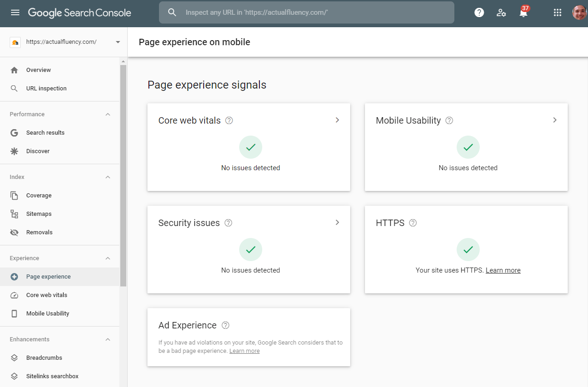Open Removals page
The image size is (588, 387).
60,232
